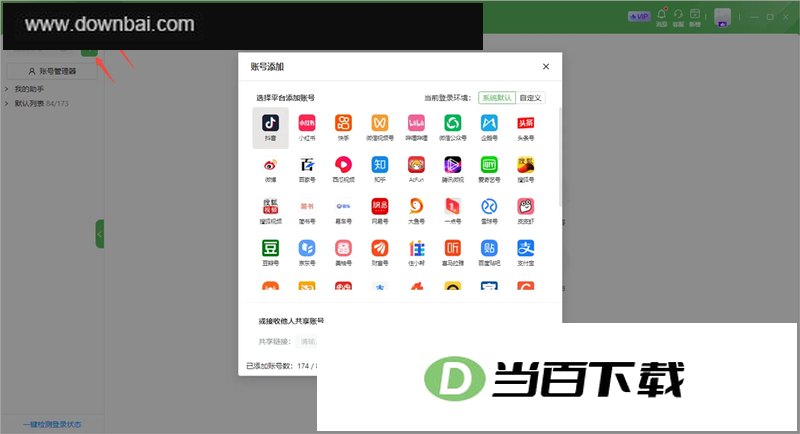Pick the 雪球号 platform icon

(x=489, y=207)
